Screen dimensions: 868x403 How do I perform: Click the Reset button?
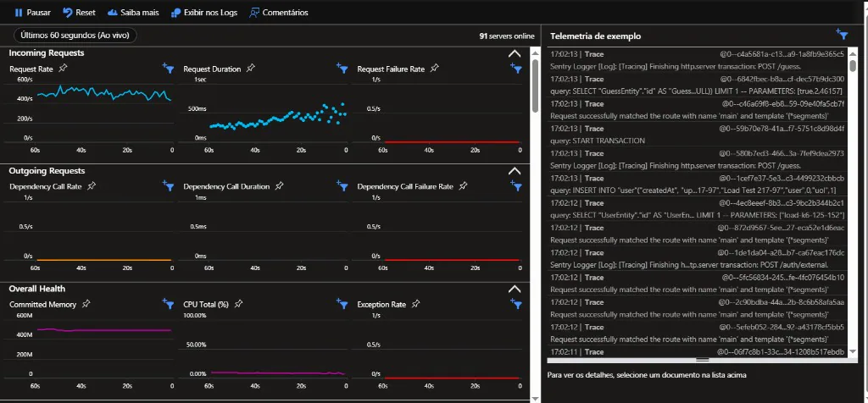point(79,12)
